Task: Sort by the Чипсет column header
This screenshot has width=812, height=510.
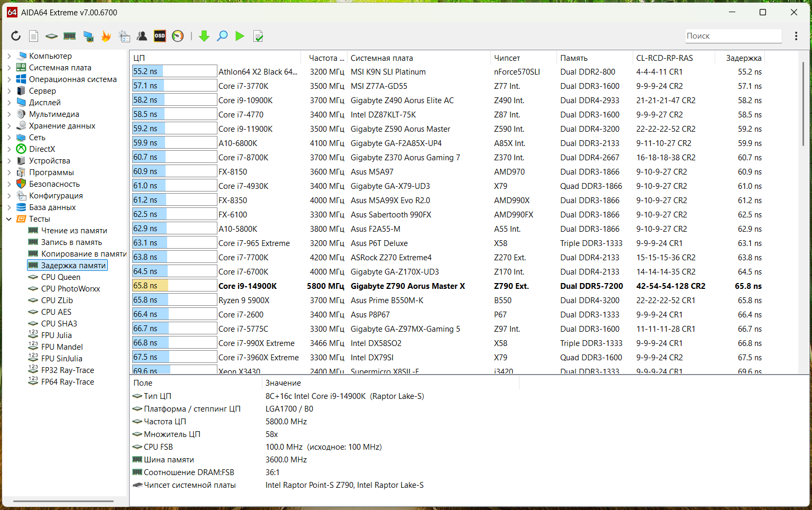Action: 524,58
